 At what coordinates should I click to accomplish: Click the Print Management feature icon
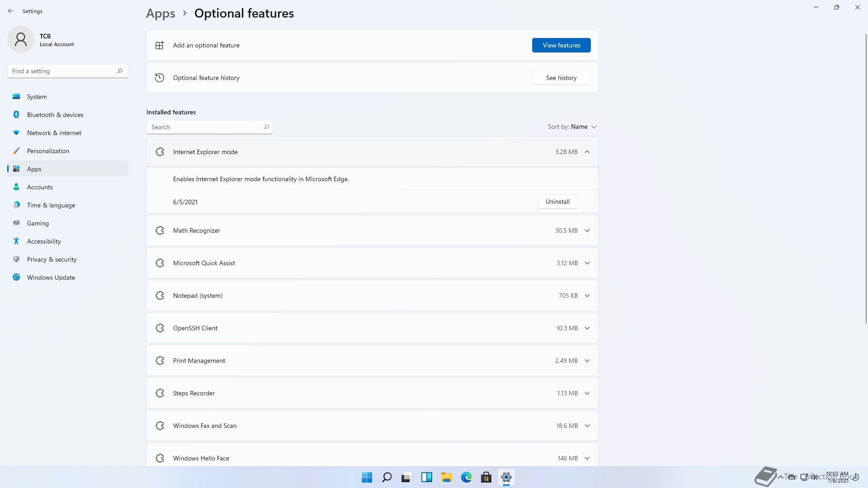click(160, 361)
